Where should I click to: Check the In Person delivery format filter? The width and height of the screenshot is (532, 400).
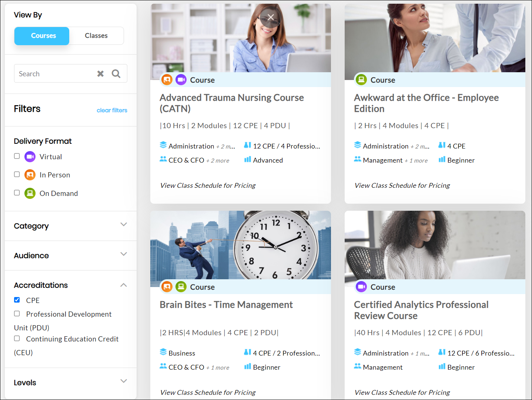(17, 174)
